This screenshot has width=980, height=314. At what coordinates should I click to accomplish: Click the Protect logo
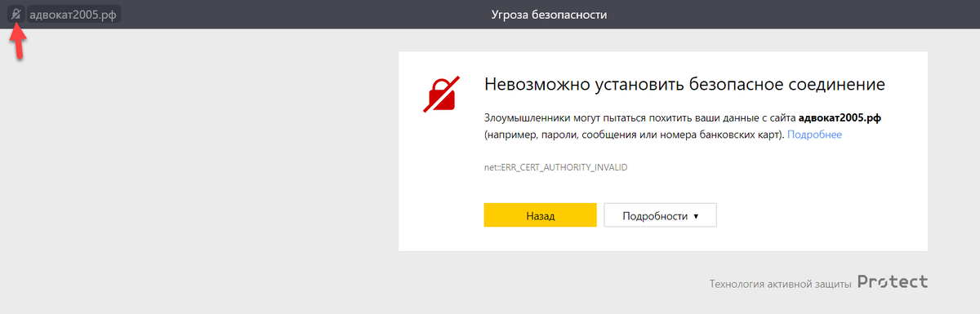(893, 282)
